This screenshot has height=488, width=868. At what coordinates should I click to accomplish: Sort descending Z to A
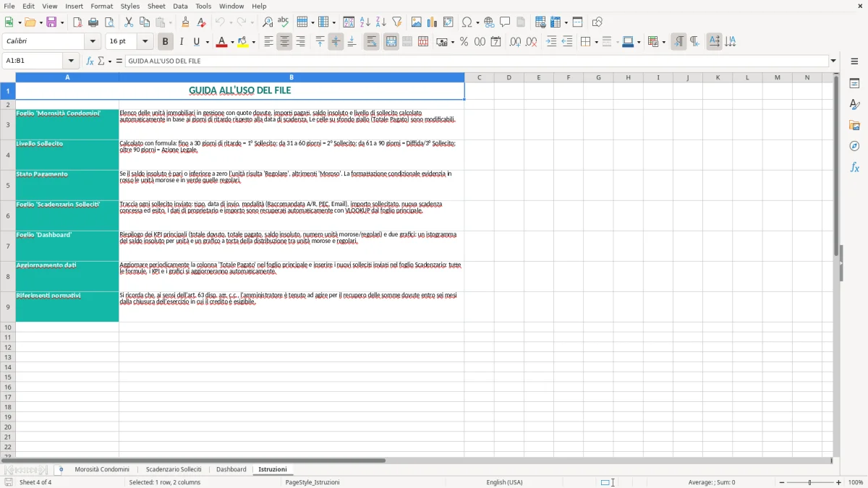tap(381, 22)
